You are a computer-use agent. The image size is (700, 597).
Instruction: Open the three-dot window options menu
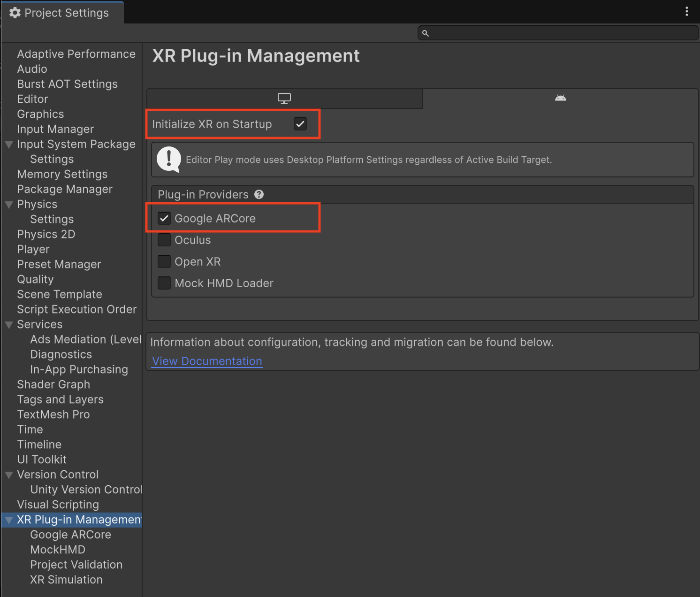(x=686, y=12)
